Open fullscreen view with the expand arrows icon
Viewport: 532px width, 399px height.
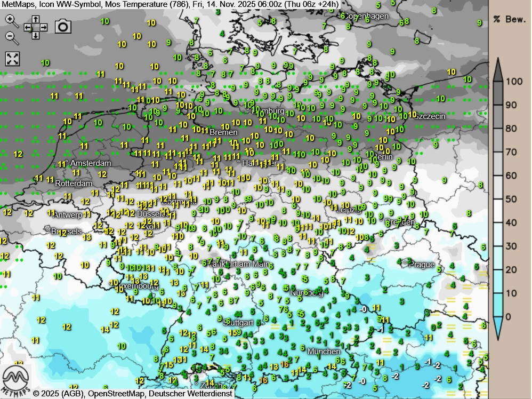(12, 59)
